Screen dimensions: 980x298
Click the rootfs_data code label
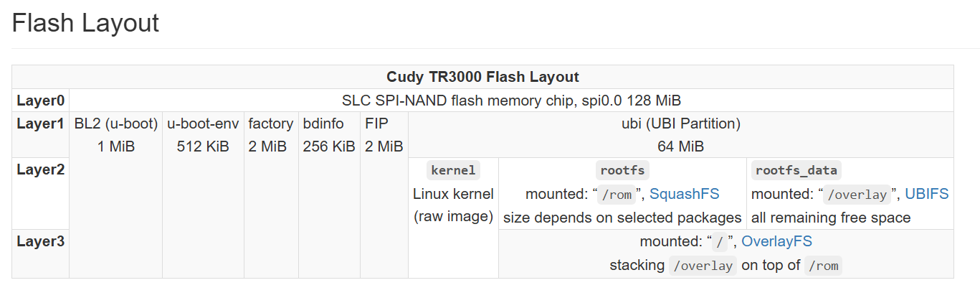[796, 171]
